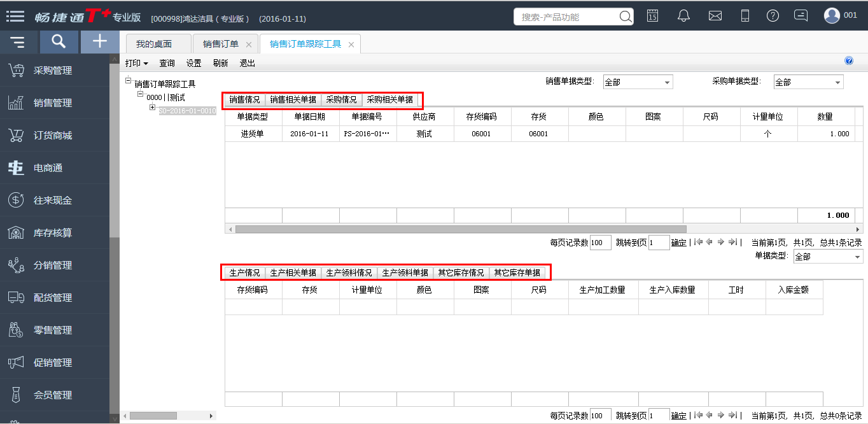This screenshot has width=868, height=424.
Task: Click the mobile phone icon
Action: [x=745, y=16]
